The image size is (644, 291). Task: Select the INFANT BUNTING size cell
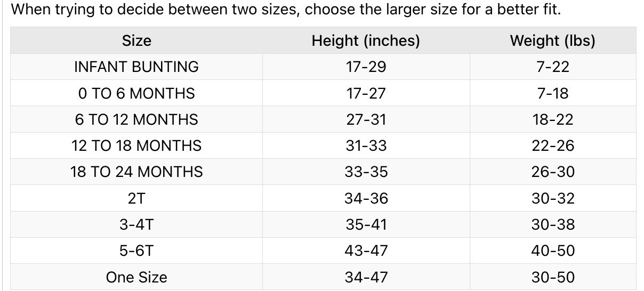pos(136,67)
